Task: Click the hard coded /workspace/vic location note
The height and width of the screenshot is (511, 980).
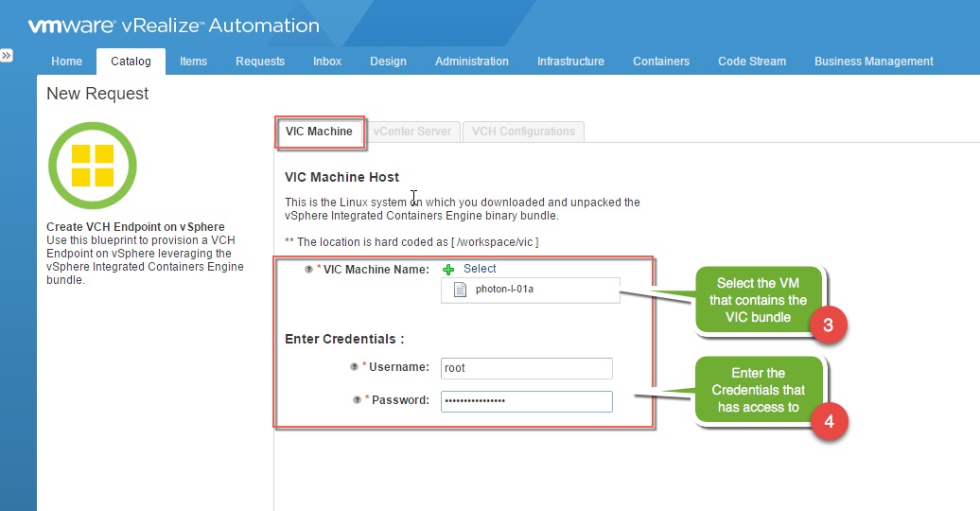Action: pos(411,242)
